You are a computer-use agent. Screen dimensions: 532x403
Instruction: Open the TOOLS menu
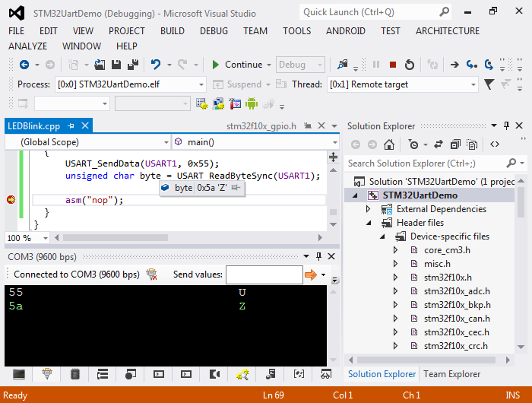click(x=297, y=31)
